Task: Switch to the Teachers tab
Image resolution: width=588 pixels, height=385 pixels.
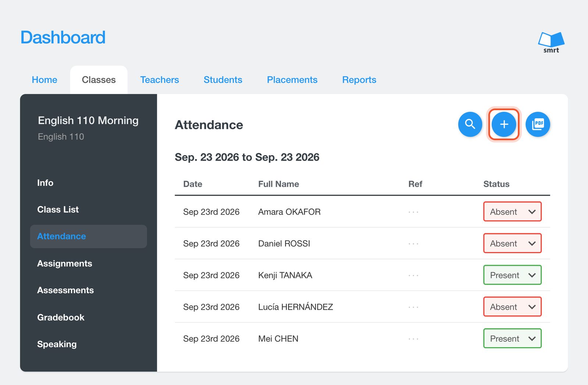Action: [159, 80]
